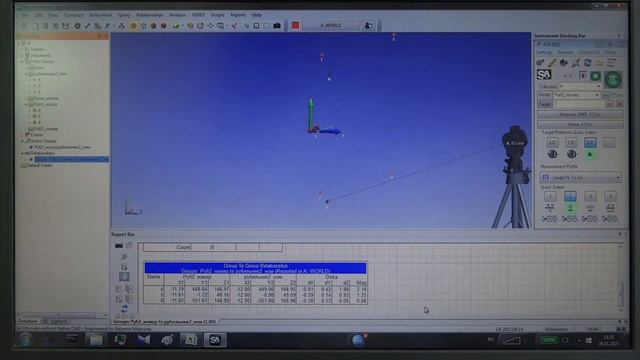Open the Construct menu
Image resolution: width=640 pixels, height=360 pixels.
click(74, 15)
